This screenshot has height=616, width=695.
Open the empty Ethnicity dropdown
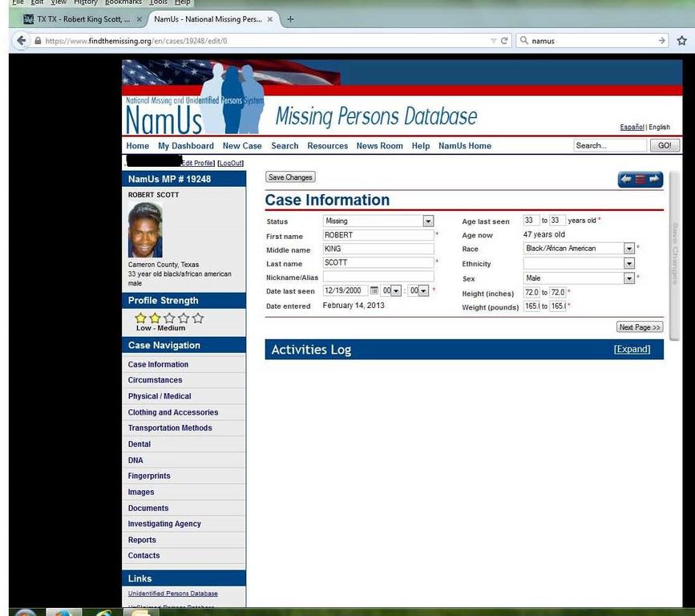[629, 264]
